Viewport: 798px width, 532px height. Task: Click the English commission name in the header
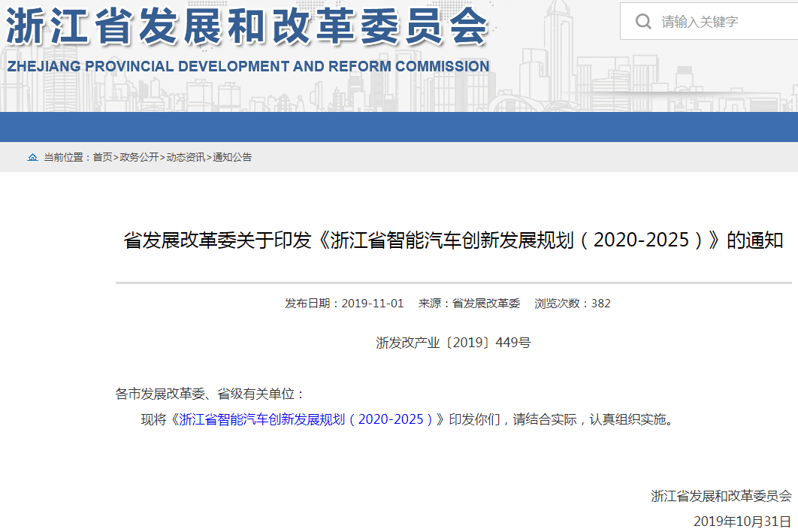coord(249,66)
